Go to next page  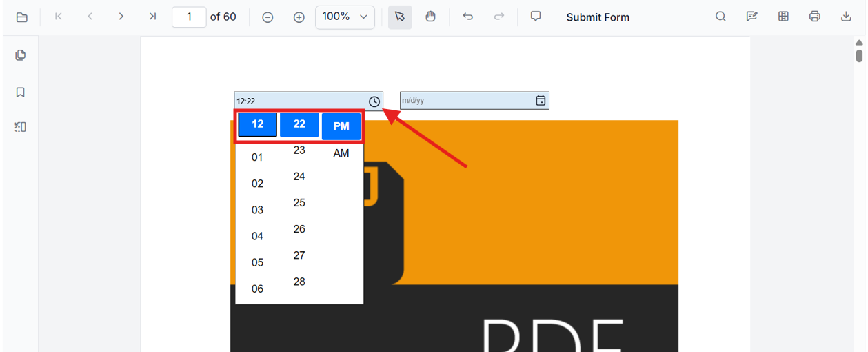click(x=121, y=17)
